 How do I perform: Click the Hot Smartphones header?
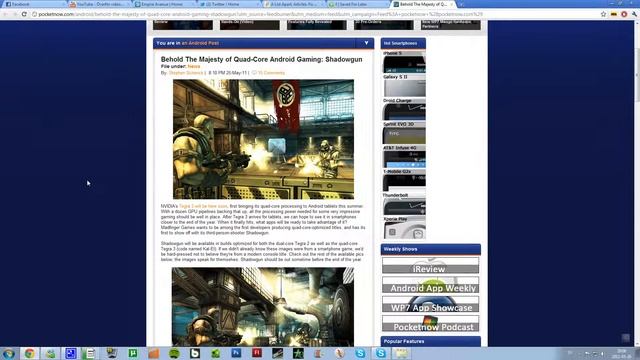point(403,43)
